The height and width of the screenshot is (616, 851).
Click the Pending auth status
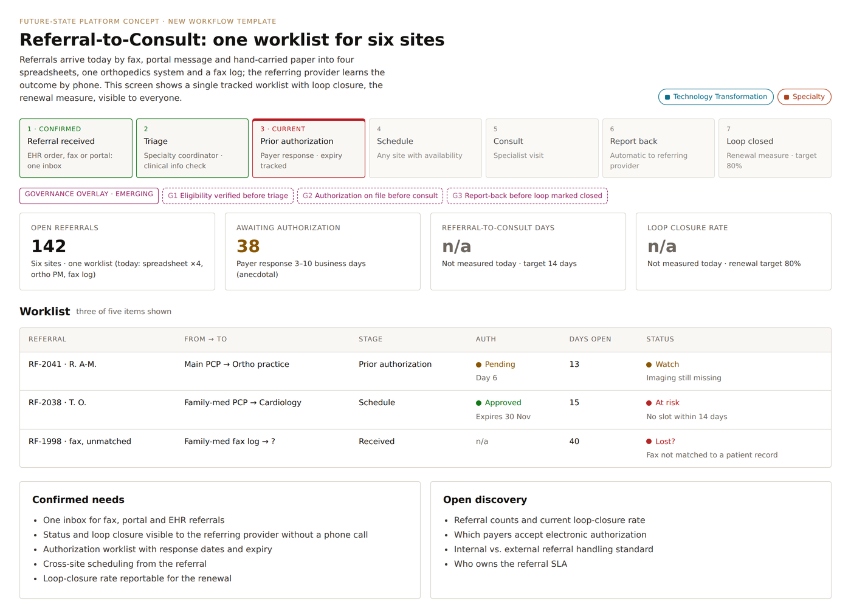click(x=495, y=364)
